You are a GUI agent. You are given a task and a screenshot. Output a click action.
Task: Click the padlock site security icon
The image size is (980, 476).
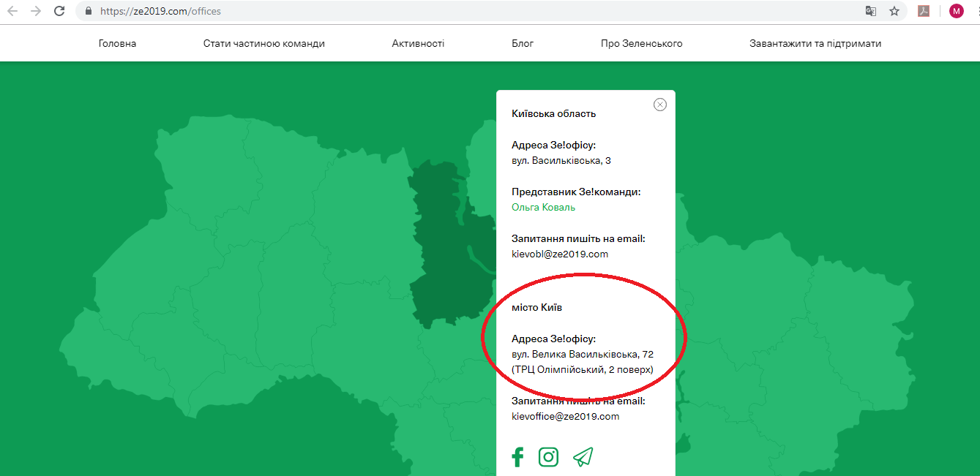click(89, 11)
